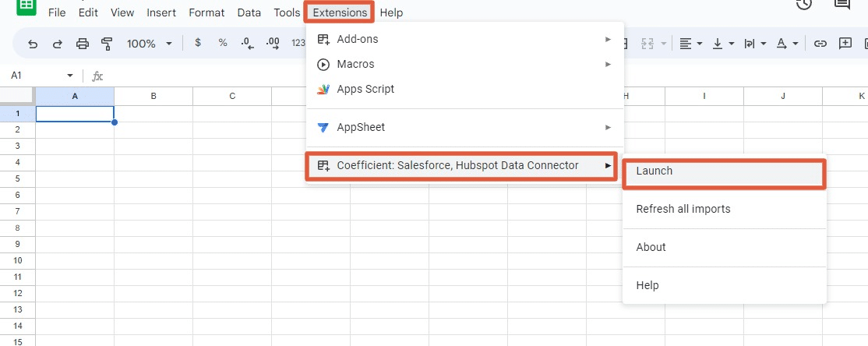Open the comments speech bubble icon
This screenshot has height=346, width=868.
[842, 5]
